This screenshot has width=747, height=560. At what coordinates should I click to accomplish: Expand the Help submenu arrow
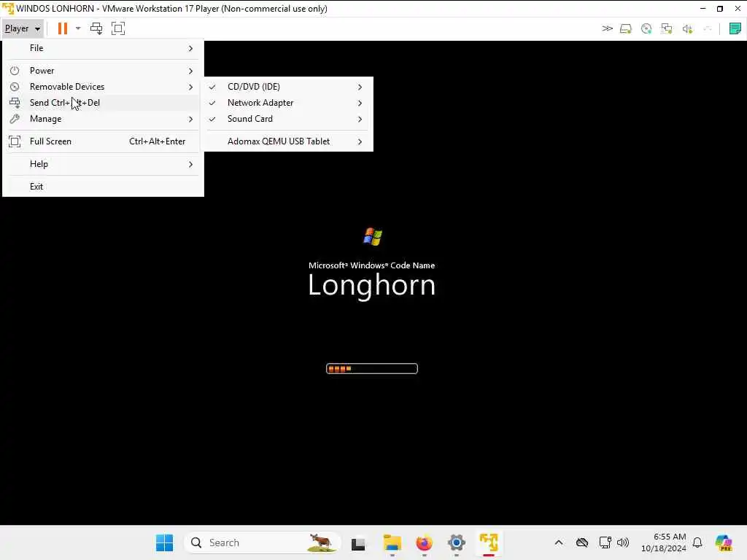click(x=190, y=164)
